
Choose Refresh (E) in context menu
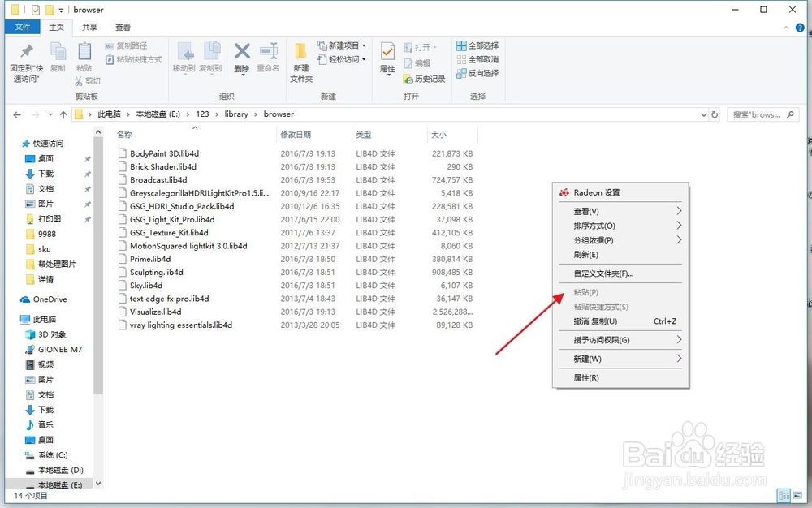tap(620, 255)
